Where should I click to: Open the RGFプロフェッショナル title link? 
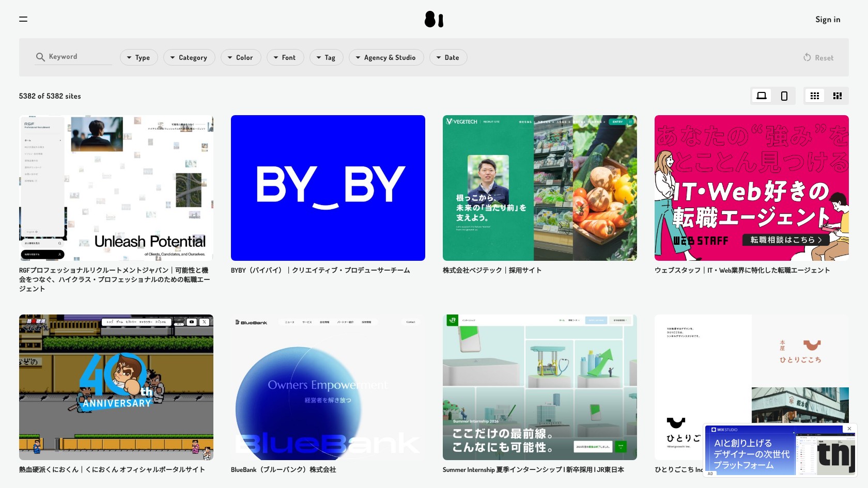115,279
